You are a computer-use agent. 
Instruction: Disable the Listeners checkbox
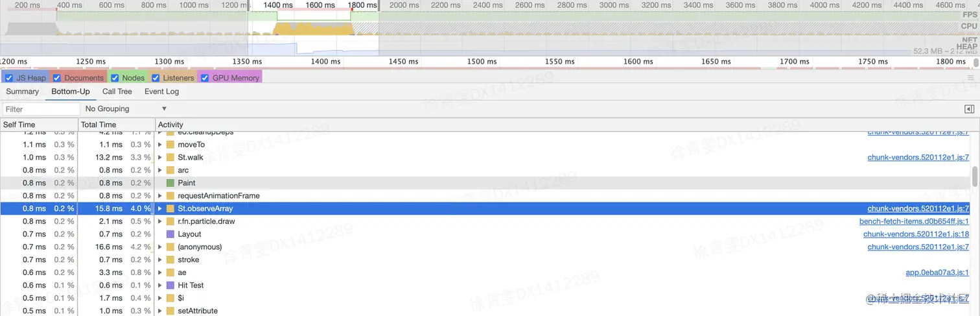coord(155,78)
